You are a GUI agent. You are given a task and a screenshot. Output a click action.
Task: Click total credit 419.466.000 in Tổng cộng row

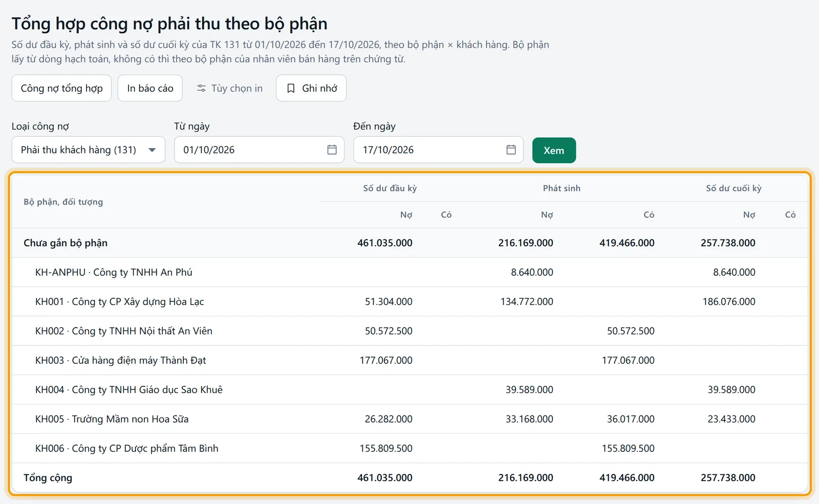[627, 477]
